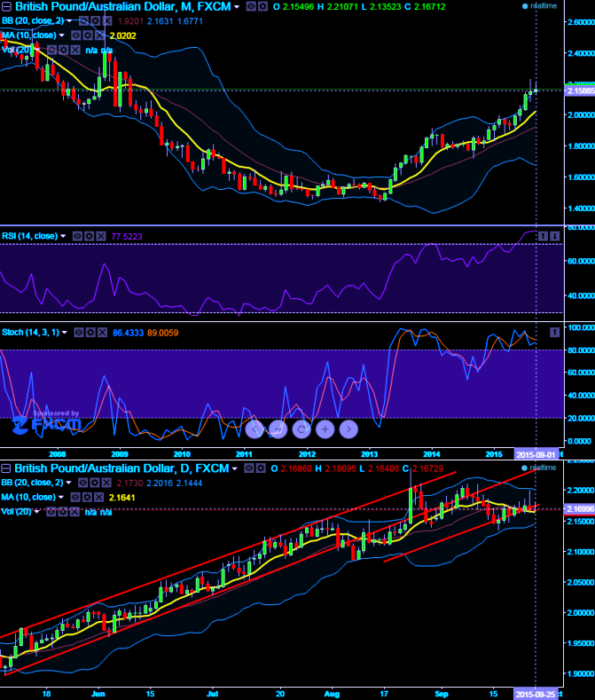
Task: Remove the Stoch indicator
Action: click(x=102, y=333)
